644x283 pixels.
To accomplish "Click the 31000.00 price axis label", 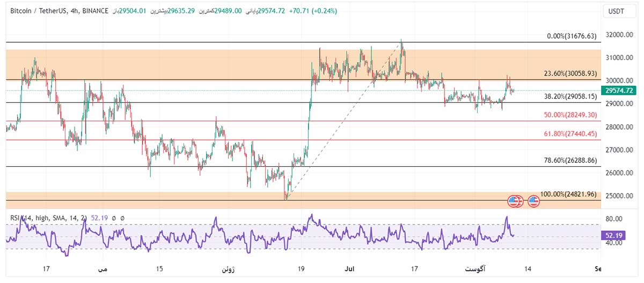I will click(x=620, y=58).
